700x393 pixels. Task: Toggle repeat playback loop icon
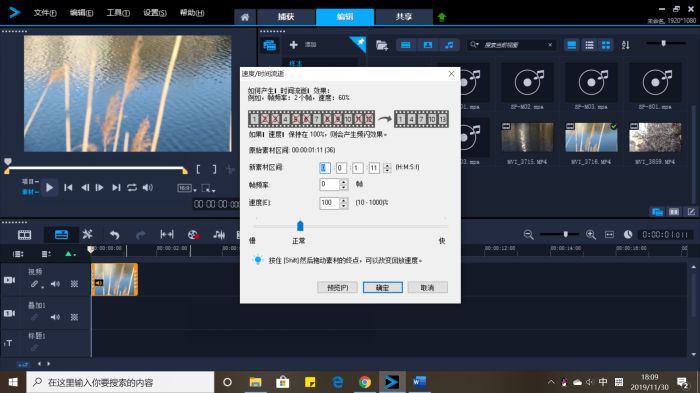tap(132, 188)
